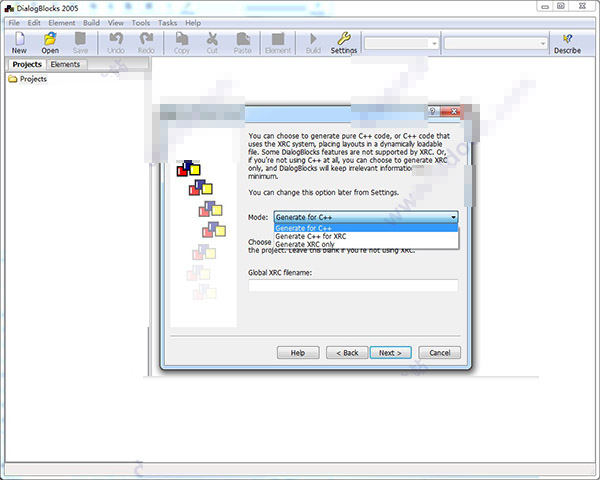Open the File menu

14,23
